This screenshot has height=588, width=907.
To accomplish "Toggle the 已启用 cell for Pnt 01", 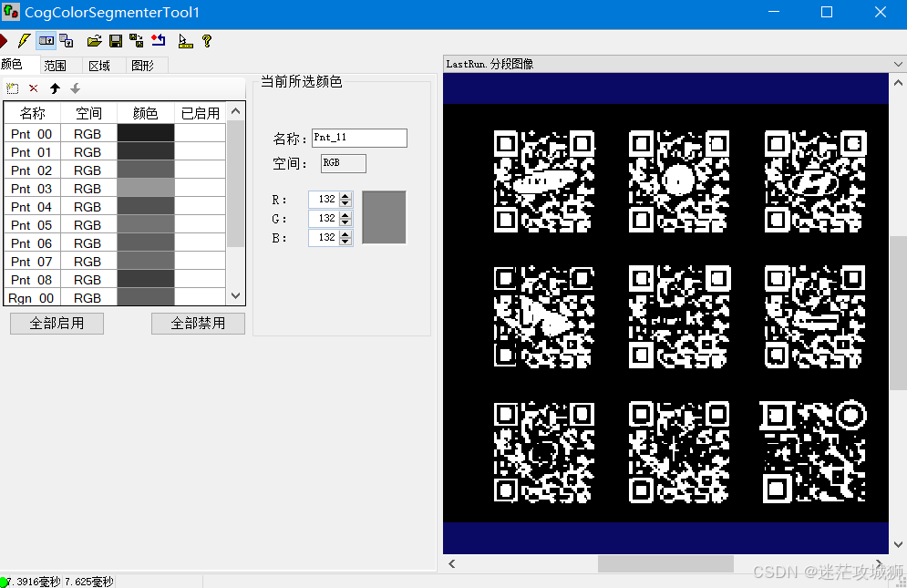I will point(201,151).
